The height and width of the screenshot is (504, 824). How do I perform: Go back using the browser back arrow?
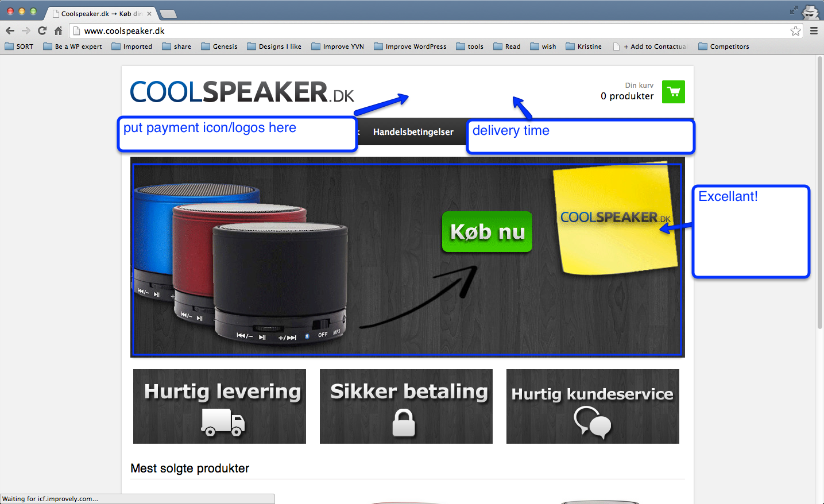coord(10,31)
